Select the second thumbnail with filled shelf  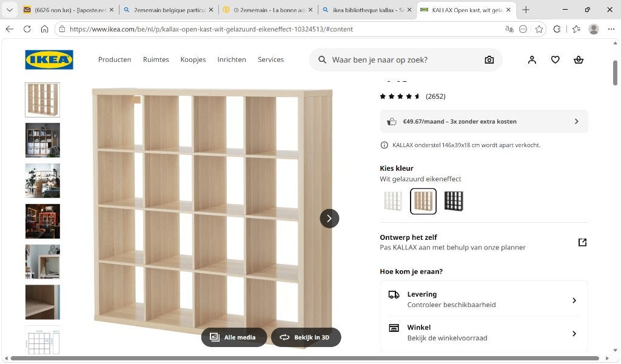point(42,140)
